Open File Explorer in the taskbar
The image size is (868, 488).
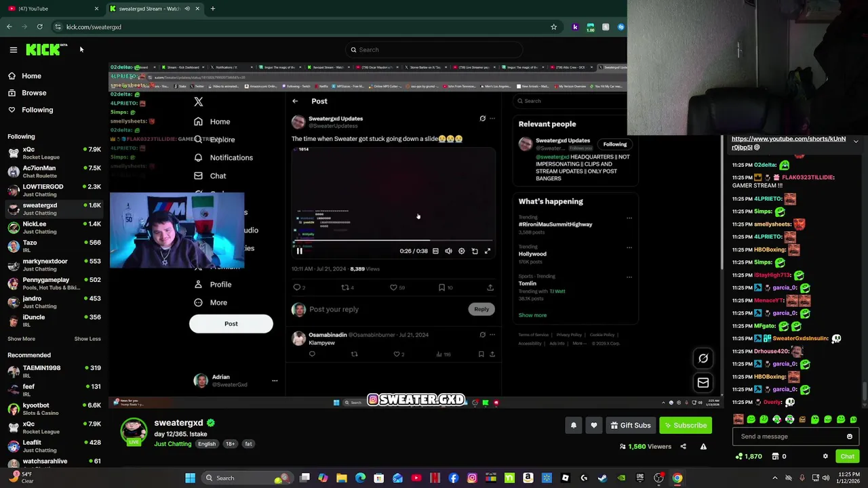(342, 478)
